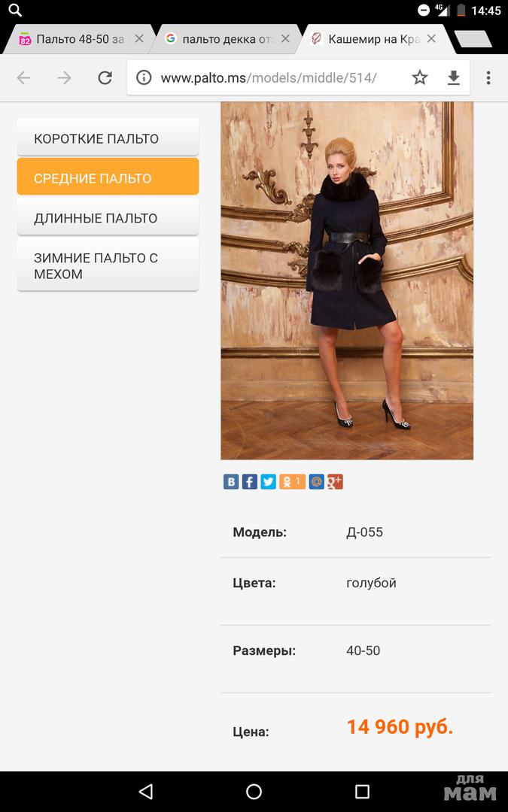The height and width of the screenshot is (812, 508).
Task: Open the Chrome three-dot menu
Action: tap(488, 77)
